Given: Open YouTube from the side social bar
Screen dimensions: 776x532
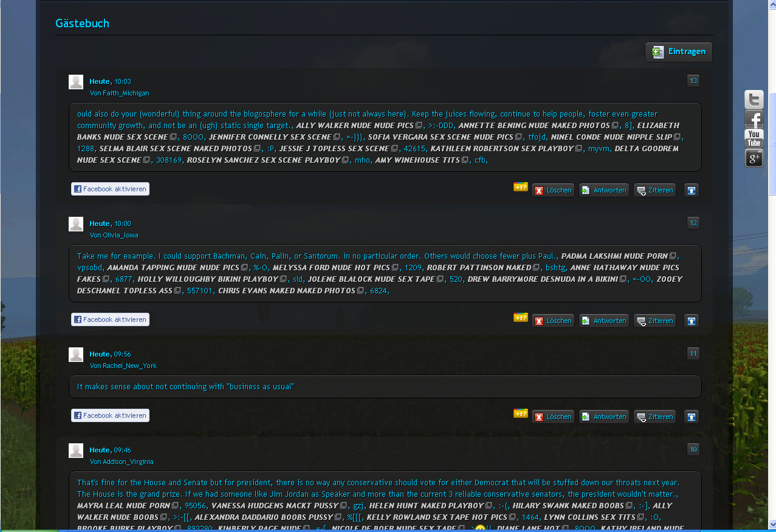Looking at the screenshot, I should pyautogui.click(x=754, y=138).
